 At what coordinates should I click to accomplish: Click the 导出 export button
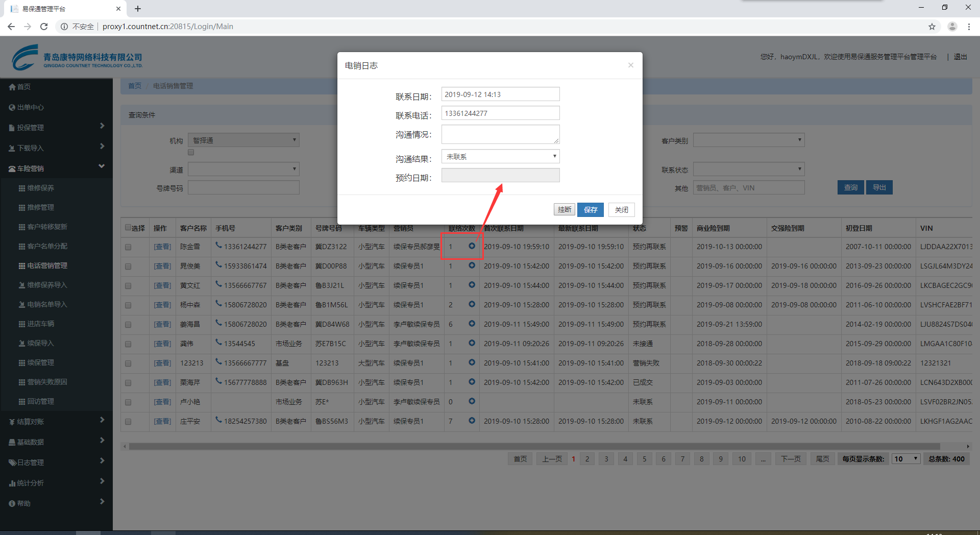tap(879, 187)
